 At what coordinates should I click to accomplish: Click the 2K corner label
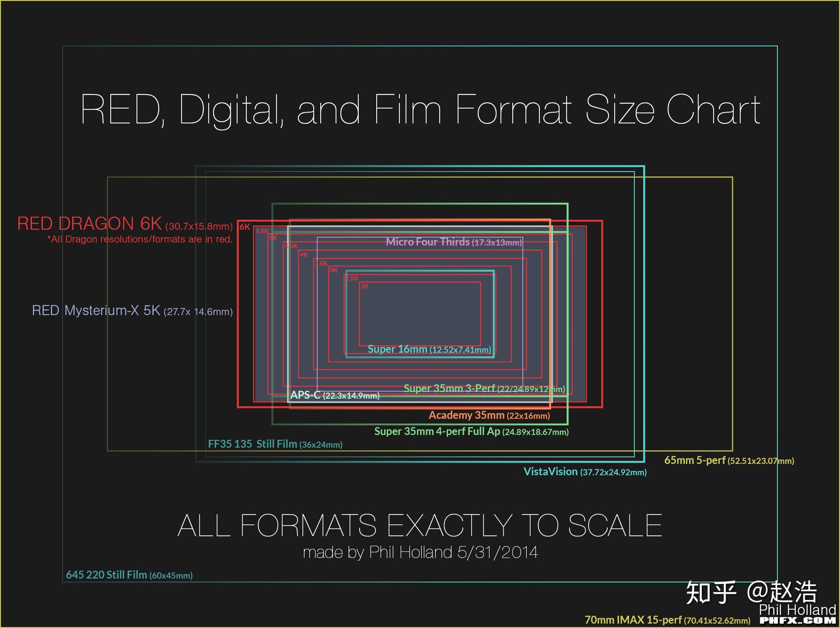click(x=364, y=286)
